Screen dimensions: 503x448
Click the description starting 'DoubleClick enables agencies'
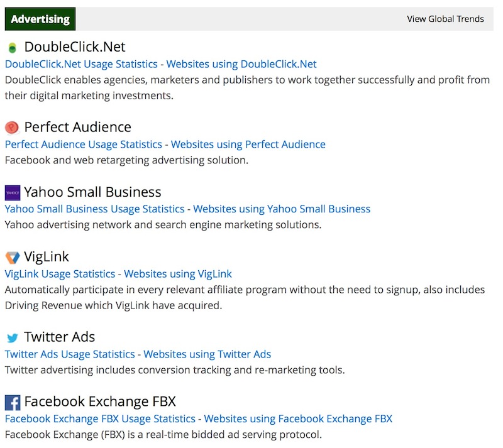click(x=247, y=88)
